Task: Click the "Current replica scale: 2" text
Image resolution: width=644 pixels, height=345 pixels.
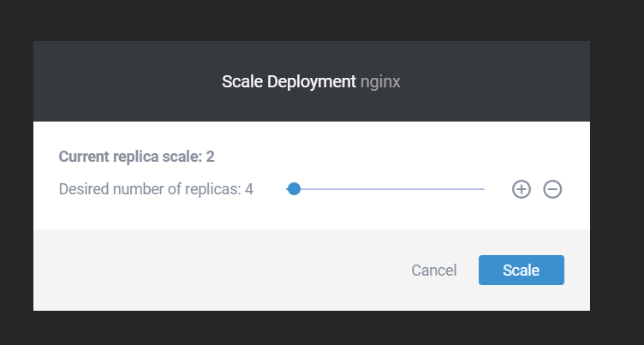Action: click(136, 157)
